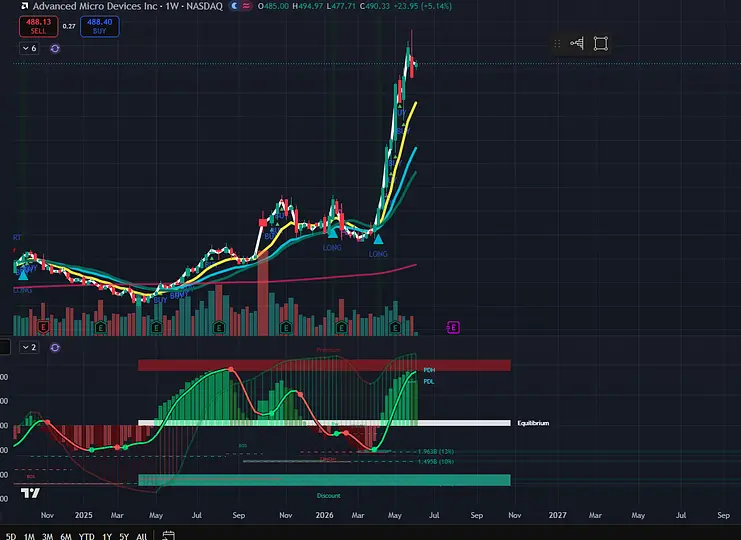
Task: Open the red earnings E marker near Nov 2024
Action: (43, 326)
